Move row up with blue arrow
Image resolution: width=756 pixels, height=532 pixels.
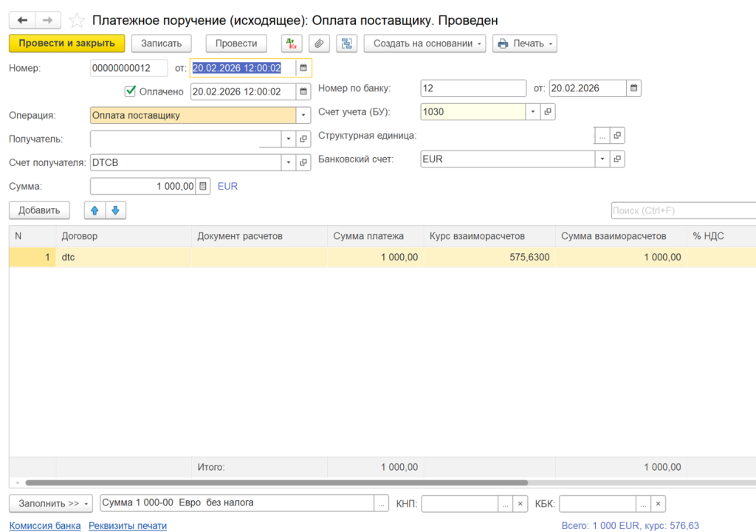point(94,210)
